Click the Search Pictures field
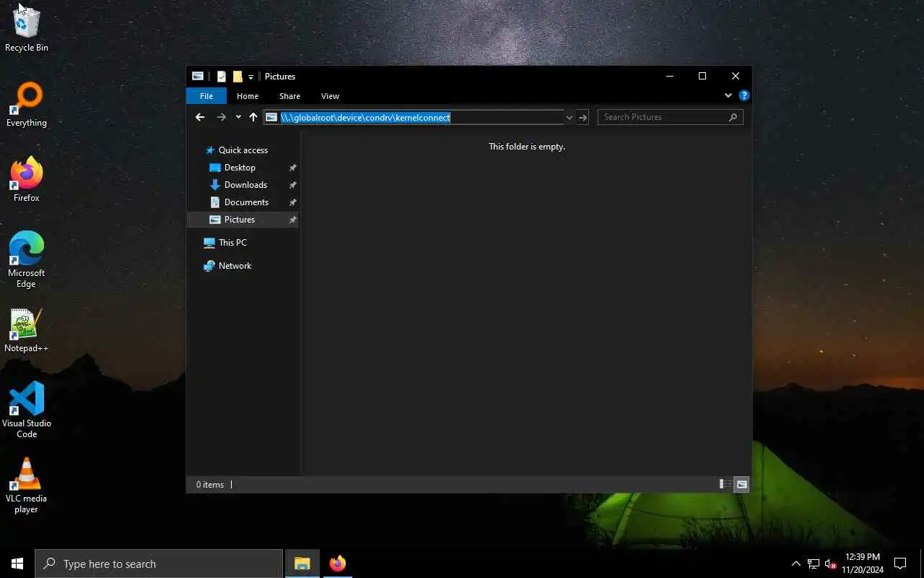 [670, 117]
